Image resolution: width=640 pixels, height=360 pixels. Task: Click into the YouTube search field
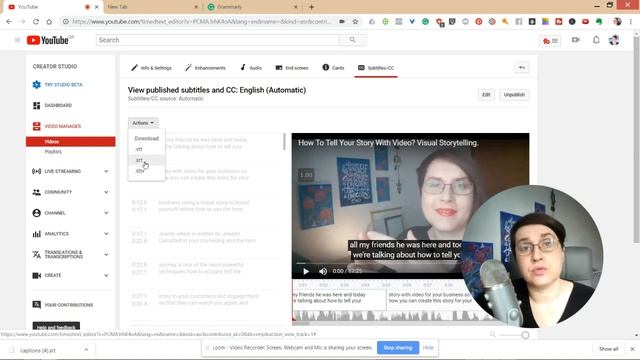click(x=218, y=40)
